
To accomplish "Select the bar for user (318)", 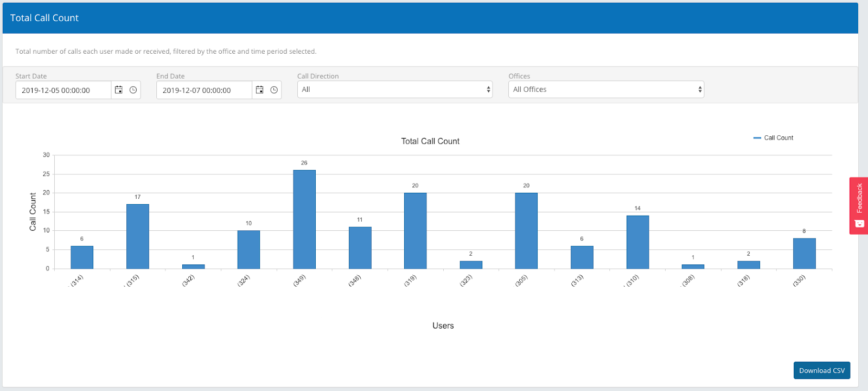I will click(x=749, y=265).
